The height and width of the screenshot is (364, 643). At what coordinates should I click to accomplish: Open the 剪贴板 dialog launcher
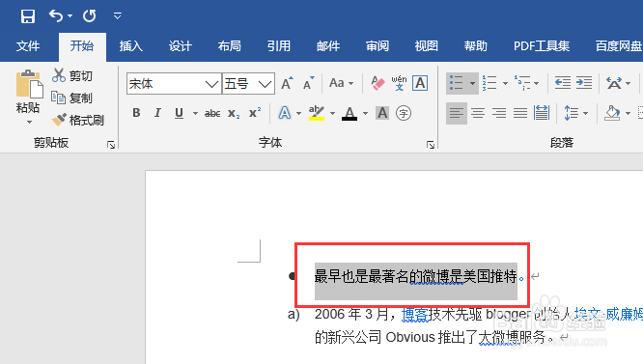point(111,144)
